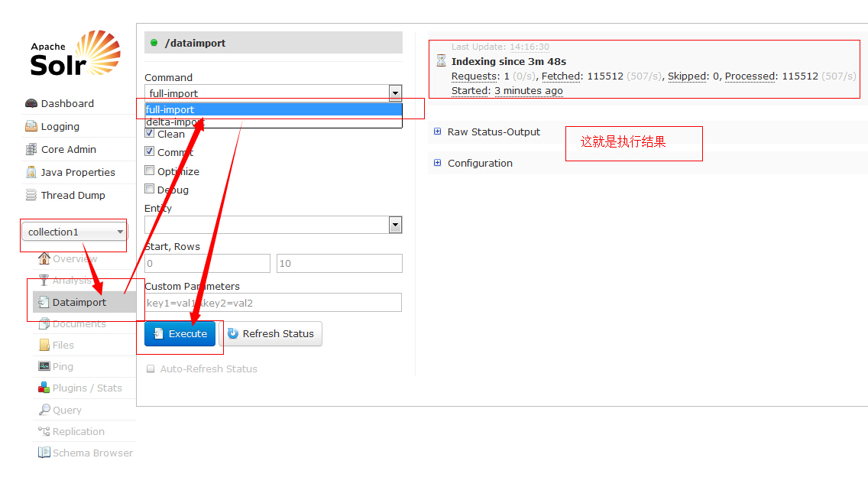The height and width of the screenshot is (500, 868).
Task: Open the Dashboard page
Action: (67, 103)
